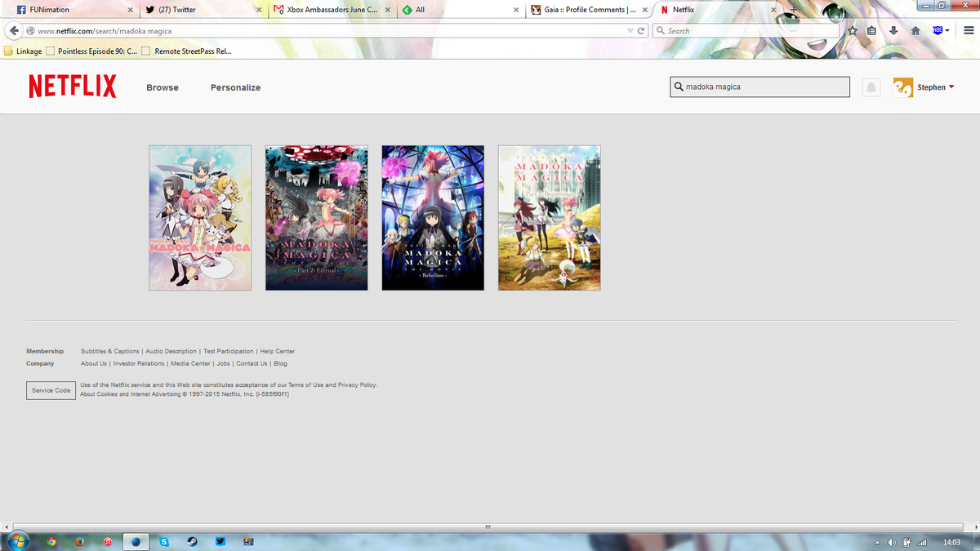
Task: Open the Windows Start orb
Action: pyautogui.click(x=17, y=541)
